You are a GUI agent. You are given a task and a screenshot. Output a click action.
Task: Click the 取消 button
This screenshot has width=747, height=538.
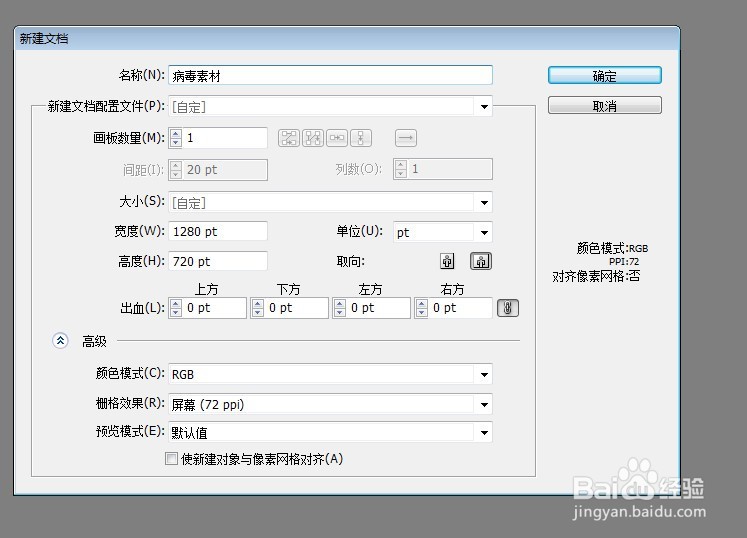pyautogui.click(x=605, y=105)
